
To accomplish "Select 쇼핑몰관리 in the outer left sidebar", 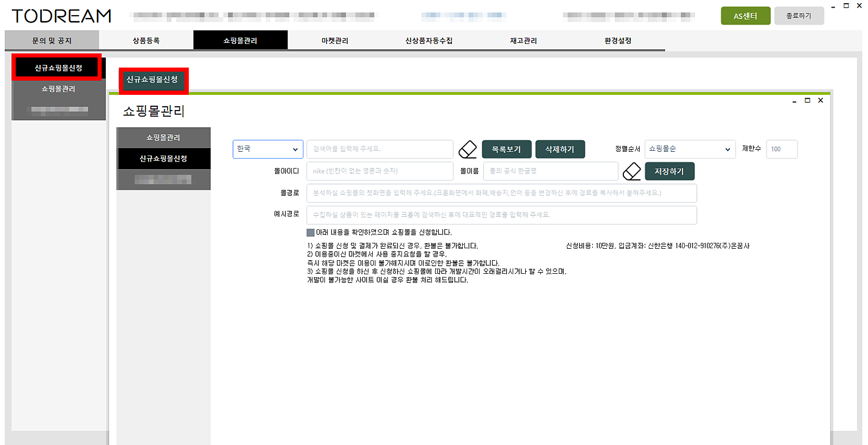I will [x=59, y=89].
